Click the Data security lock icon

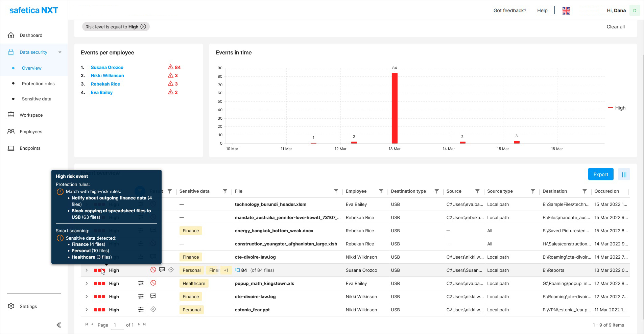pos(11,52)
